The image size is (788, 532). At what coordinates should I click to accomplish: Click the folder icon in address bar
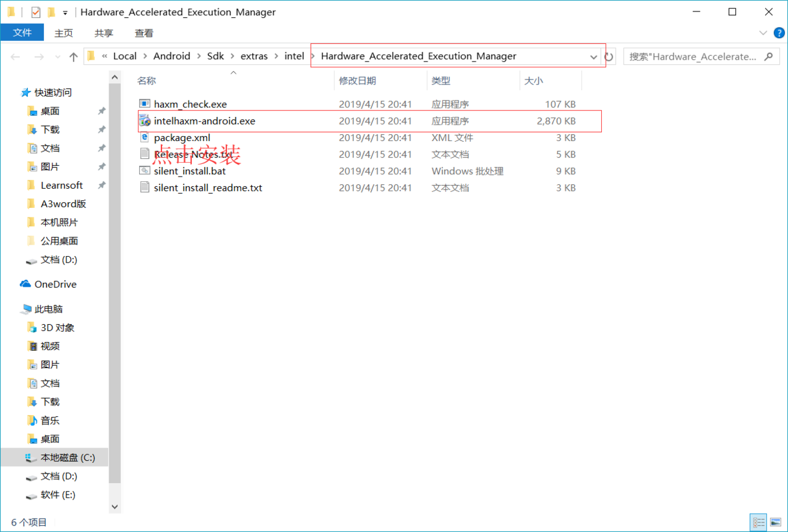coord(91,56)
